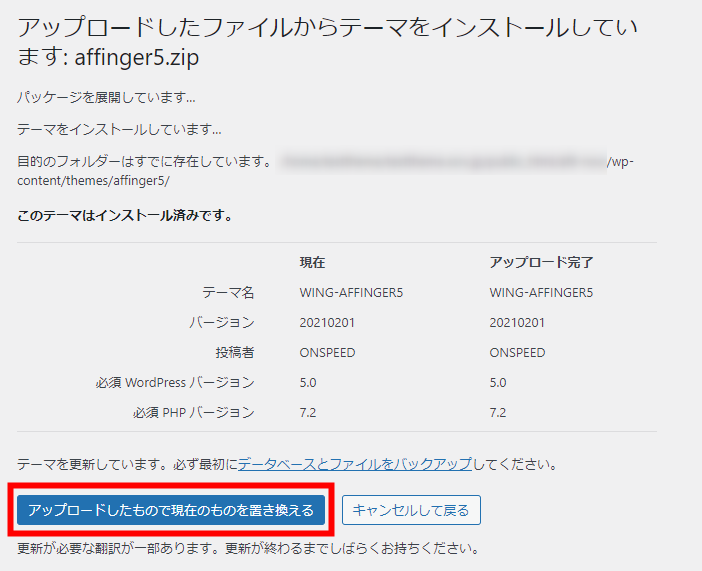This screenshot has width=702, height=571.
Task: Click '7.2' in the アップロード完了 column
Action: [498, 412]
